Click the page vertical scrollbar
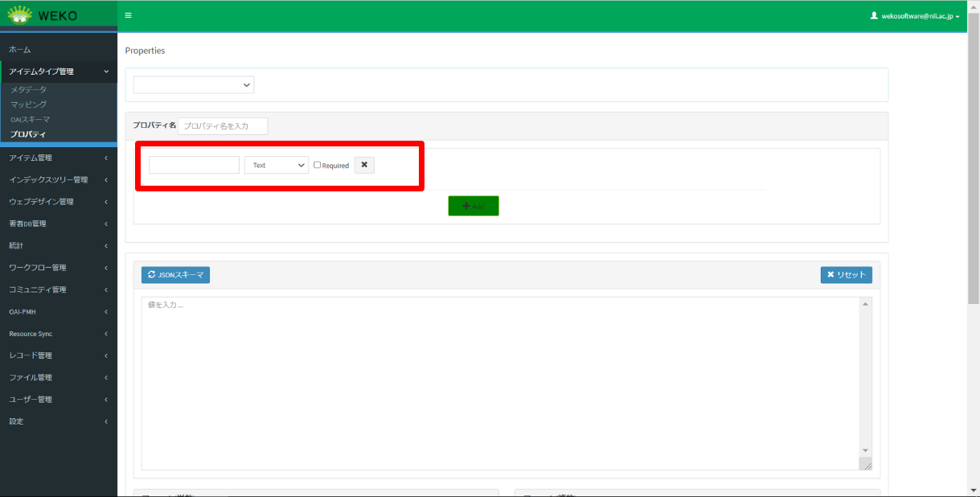 click(974, 241)
